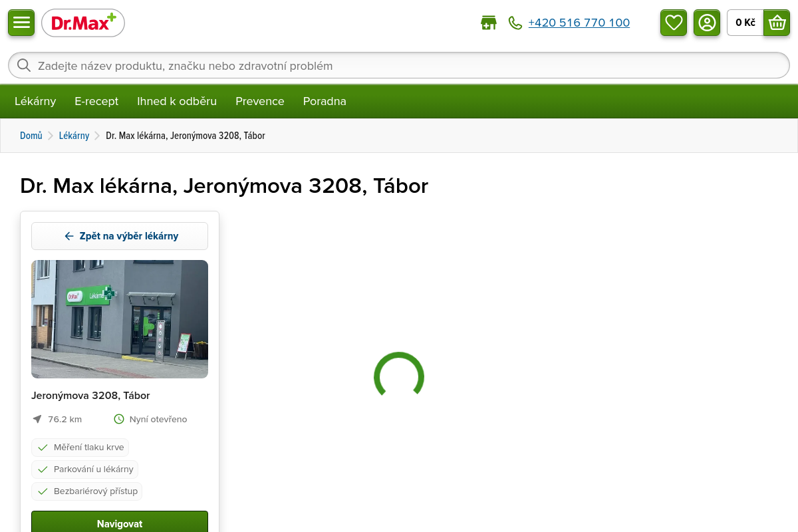Click the pharmacy store locator icon
Screen dimensions: 798x532
[489, 23]
